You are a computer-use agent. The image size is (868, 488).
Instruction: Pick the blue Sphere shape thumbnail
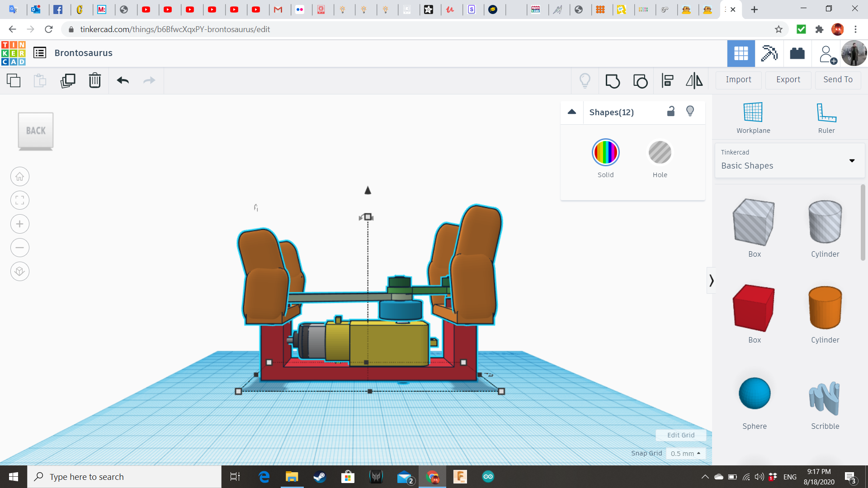tap(755, 394)
